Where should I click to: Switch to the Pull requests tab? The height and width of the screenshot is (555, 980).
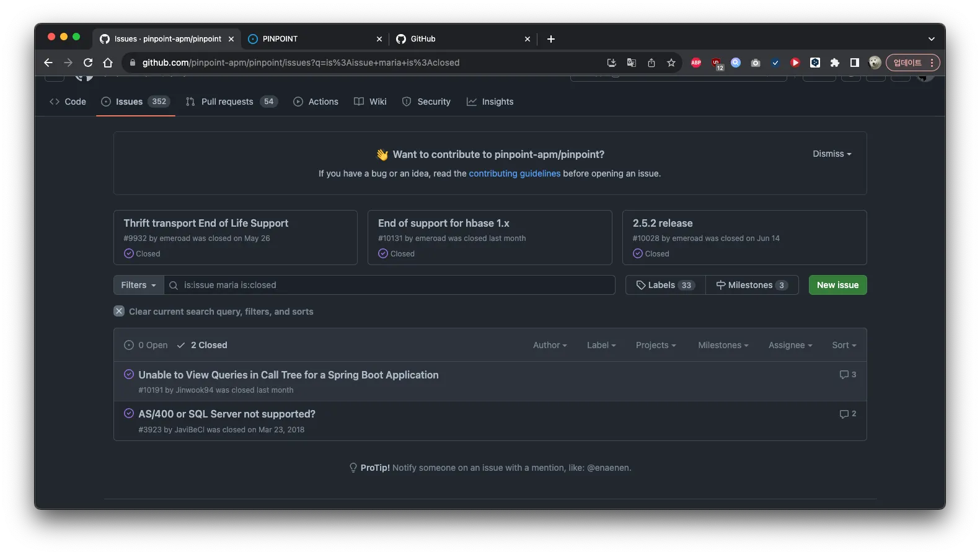227,102
